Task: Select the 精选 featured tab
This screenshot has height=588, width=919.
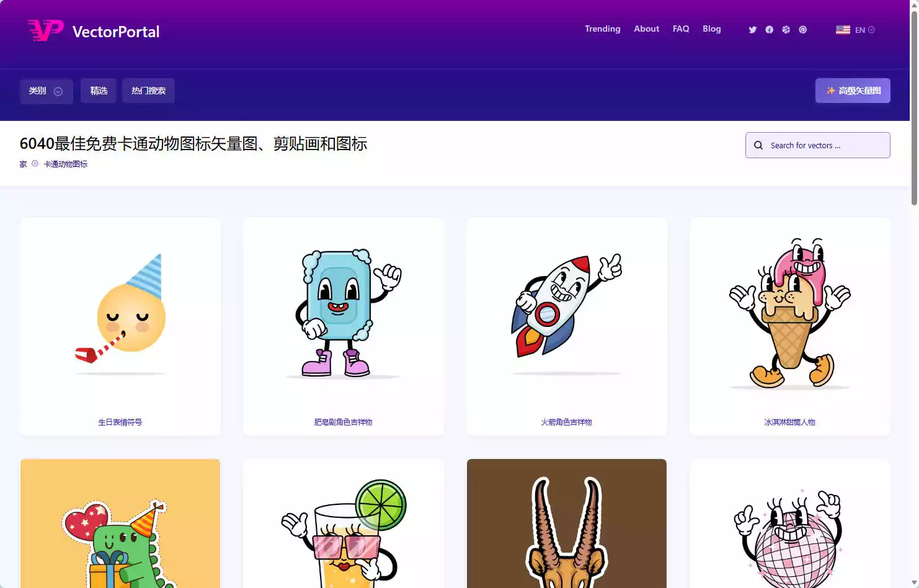Action: click(99, 91)
